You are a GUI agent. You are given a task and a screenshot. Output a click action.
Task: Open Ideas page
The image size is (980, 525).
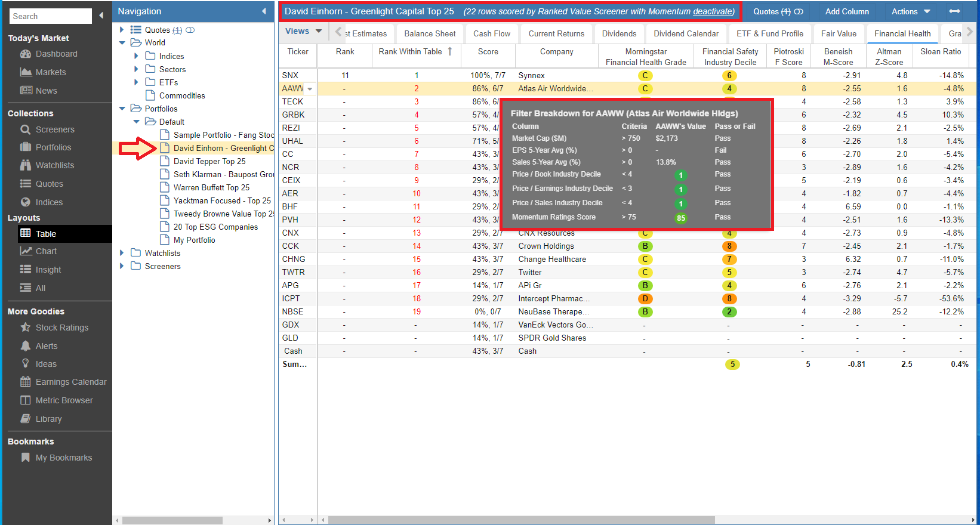pos(46,364)
